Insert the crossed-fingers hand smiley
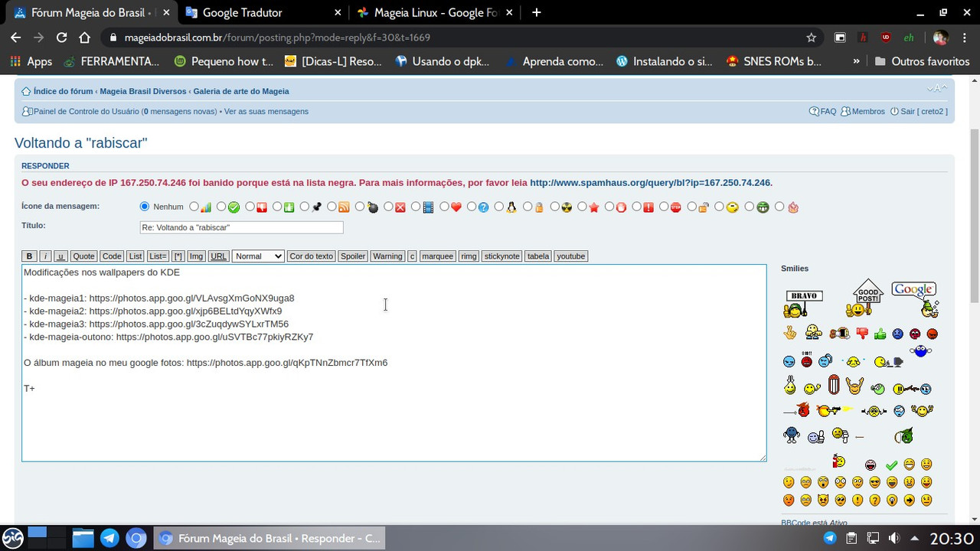This screenshot has height=551, width=980. (789, 333)
